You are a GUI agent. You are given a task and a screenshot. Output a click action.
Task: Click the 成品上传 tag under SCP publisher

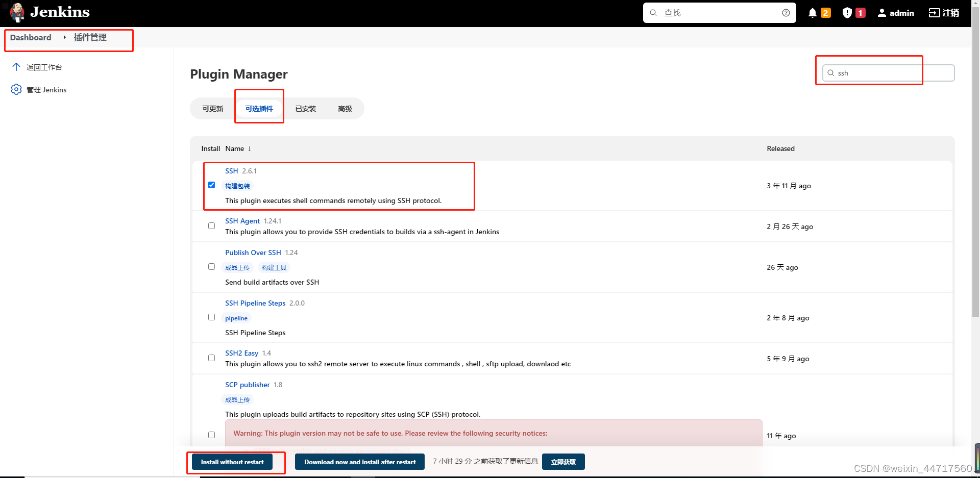238,400
